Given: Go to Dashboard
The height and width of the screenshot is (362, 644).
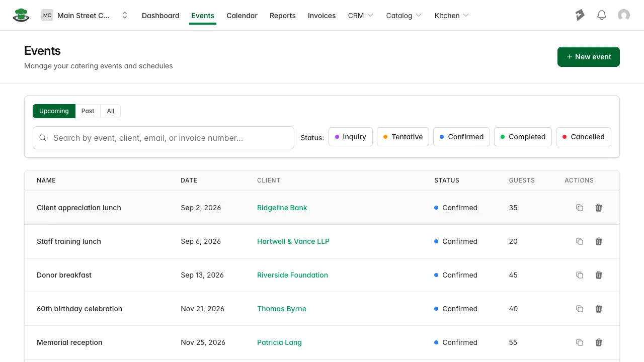Looking at the screenshot, I should 160,16.
